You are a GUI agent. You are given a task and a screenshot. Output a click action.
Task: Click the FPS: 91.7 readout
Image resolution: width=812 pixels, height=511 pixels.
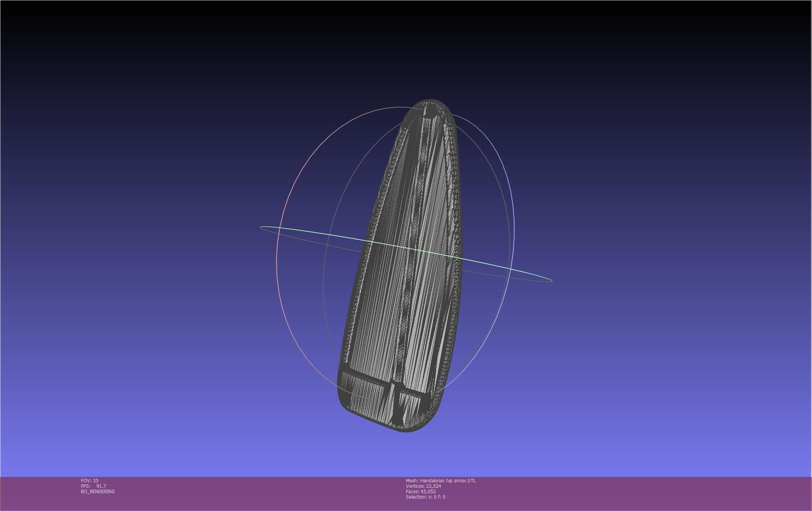[93, 486]
